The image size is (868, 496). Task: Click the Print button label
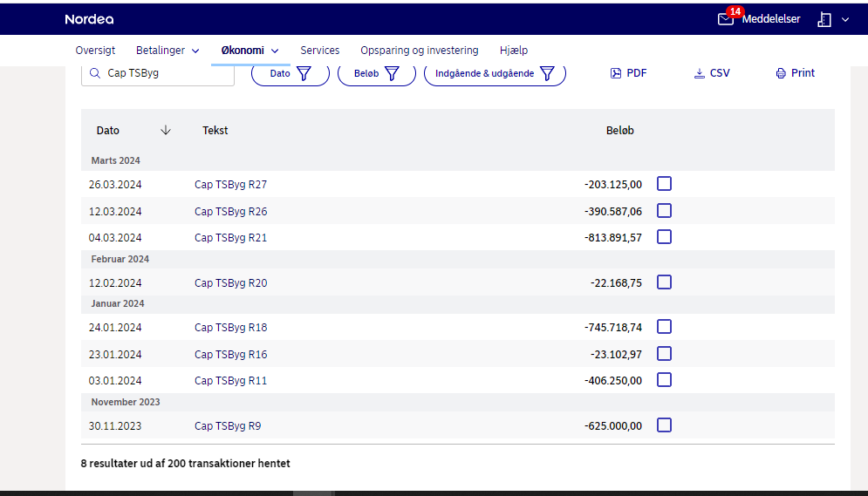(x=803, y=73)
